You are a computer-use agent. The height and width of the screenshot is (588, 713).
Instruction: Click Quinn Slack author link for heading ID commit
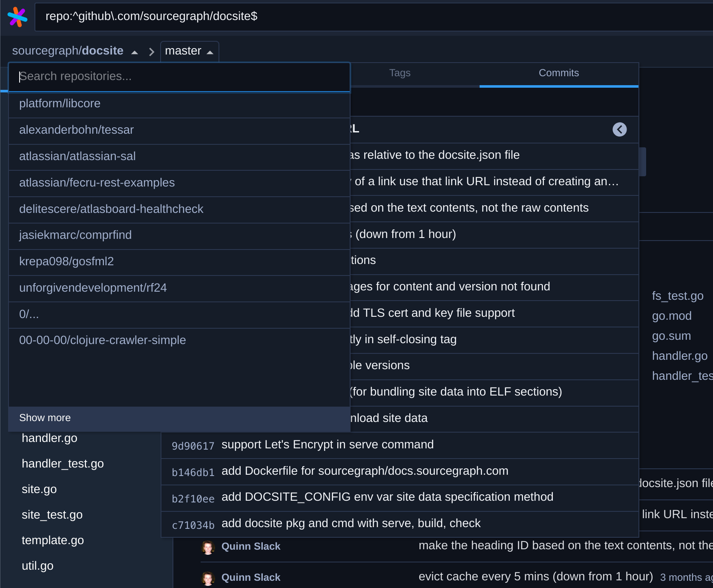(x=251, y=547)
